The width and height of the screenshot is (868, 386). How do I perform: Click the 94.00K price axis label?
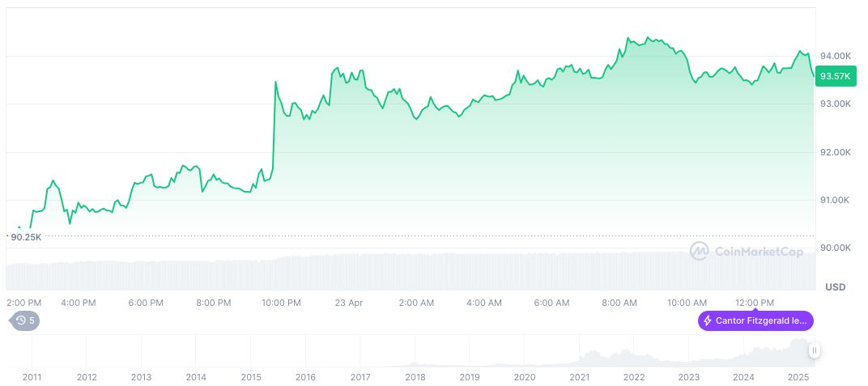[836, 56]
